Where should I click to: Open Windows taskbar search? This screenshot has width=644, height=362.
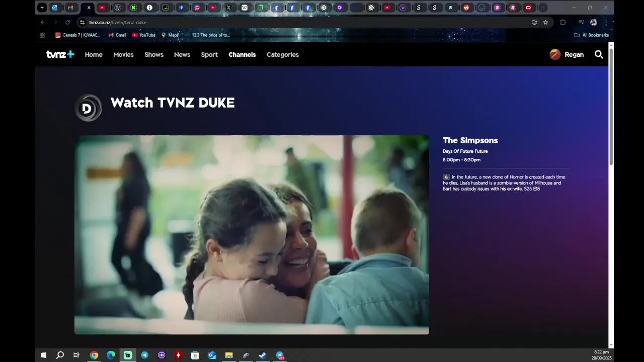click(x=60, y=355)
